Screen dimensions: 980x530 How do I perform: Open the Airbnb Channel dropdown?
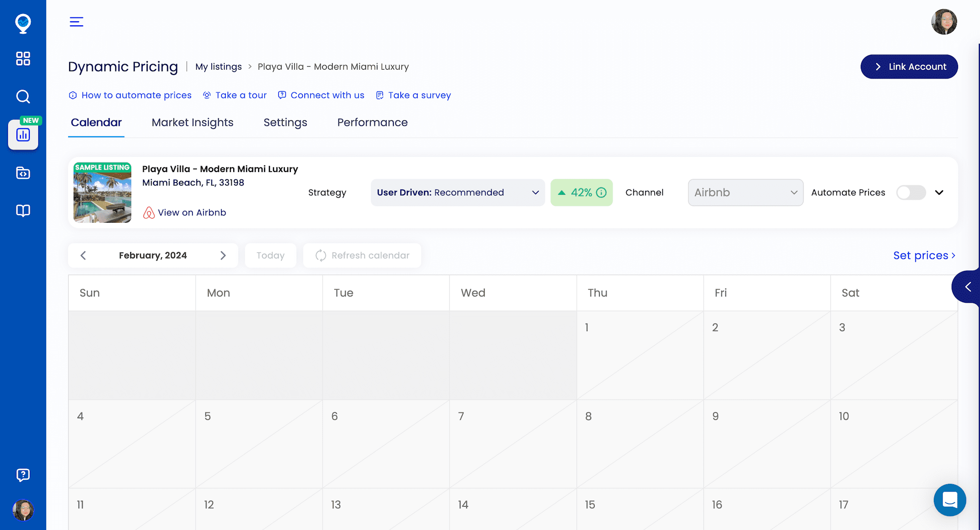click(745, 192)
